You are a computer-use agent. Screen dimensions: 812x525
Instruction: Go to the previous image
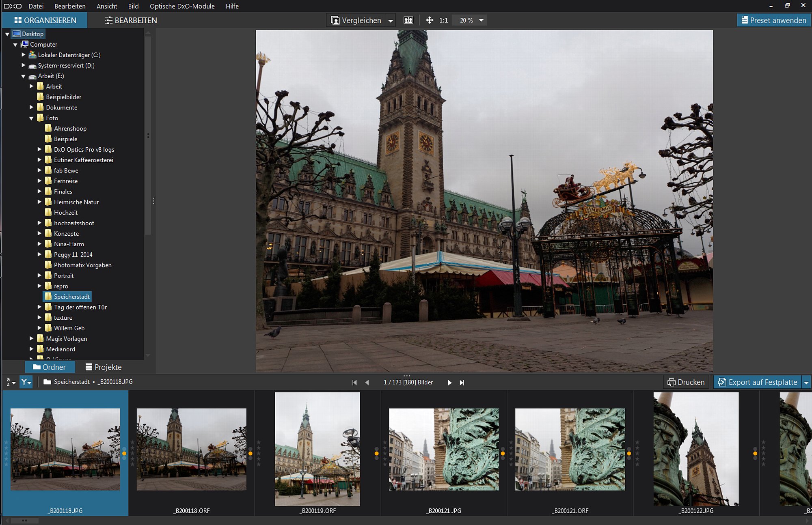(367, 382)
